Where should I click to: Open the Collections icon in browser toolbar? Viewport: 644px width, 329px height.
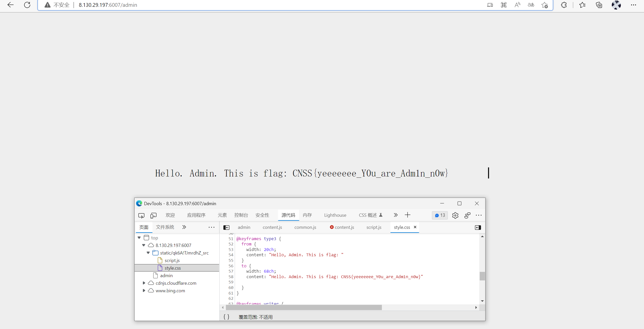point(599,5)
